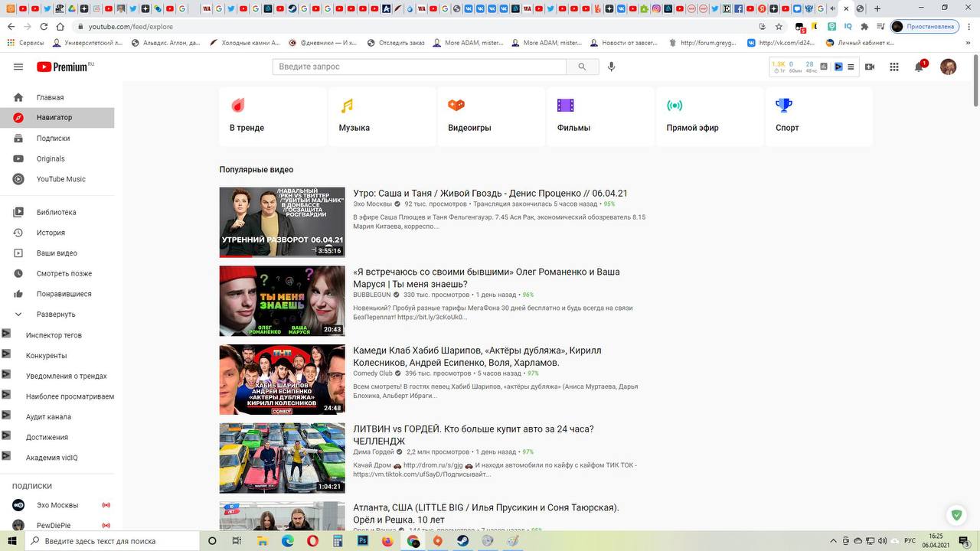Open YouTube Music in sidebar
This screenshot has width=980, height=551.
tap(57, 179)
